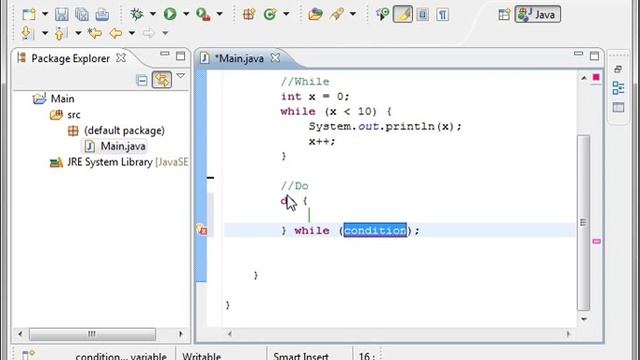Click the Open Perspective icon
The image size is (640, 360).
(504, 15)
